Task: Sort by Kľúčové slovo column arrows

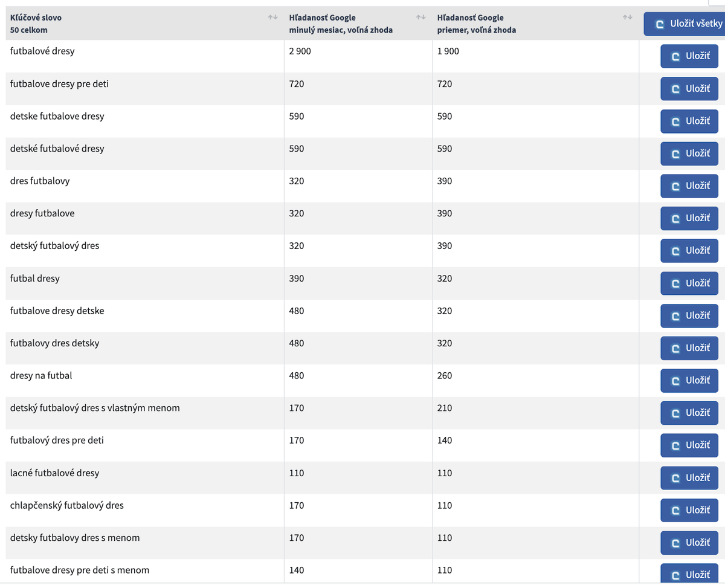Action: coord(272,18)
